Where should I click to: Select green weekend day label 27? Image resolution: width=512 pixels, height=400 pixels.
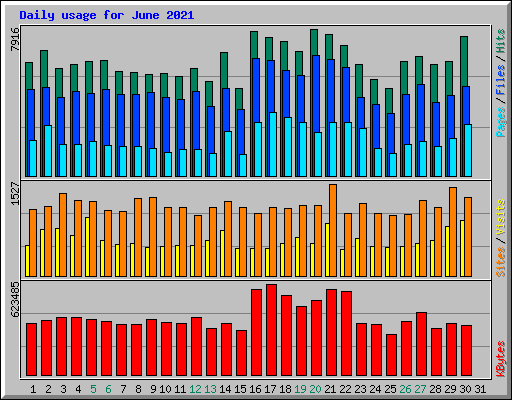(420, 389)
